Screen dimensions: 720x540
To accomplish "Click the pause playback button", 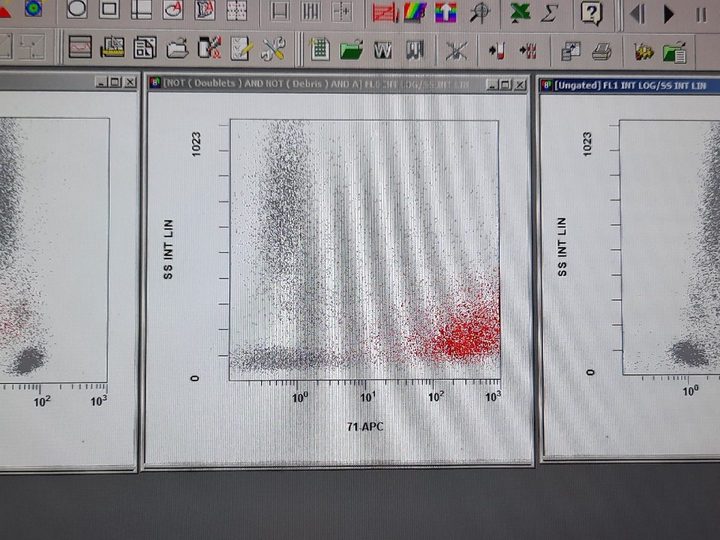I will click(x=701, y=15).
